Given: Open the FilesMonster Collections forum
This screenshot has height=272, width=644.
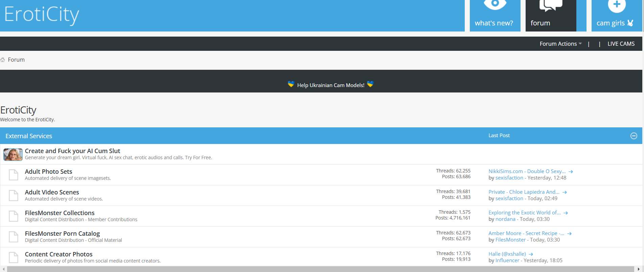Looking at the screenshot, I should (x=60, y=213).
